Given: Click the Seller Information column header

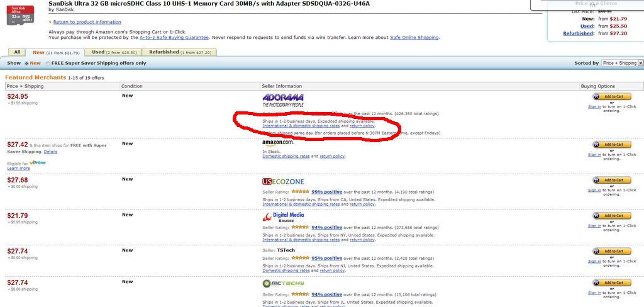Looking at the screenshot, I should (x=282, y=86).
